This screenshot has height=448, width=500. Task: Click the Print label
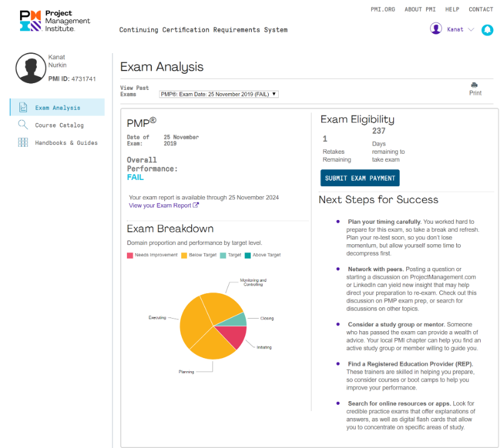475,93
